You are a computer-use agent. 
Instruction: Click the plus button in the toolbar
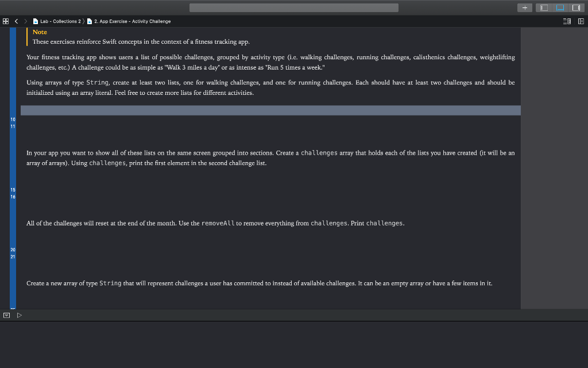[525, 7]
